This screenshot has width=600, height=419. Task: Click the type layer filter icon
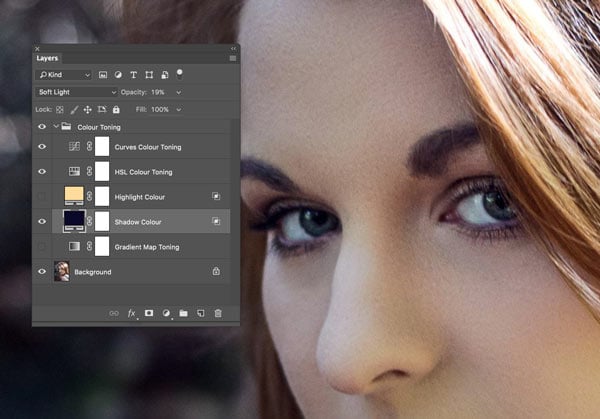(133, 75)
